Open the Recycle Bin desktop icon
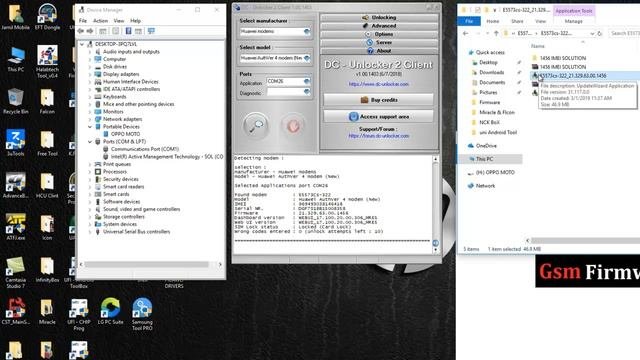Image resolution: width=640 pixels, height=360 pixels. [16, 101]
